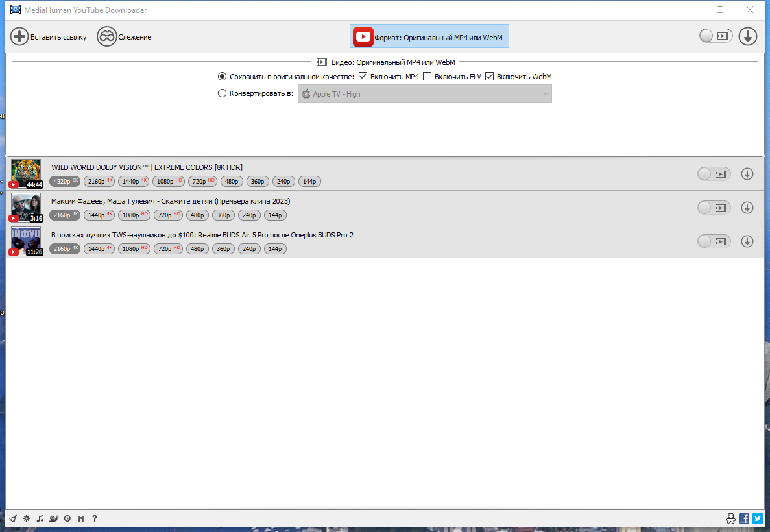Open the Facebook icon link

point(744,518)
